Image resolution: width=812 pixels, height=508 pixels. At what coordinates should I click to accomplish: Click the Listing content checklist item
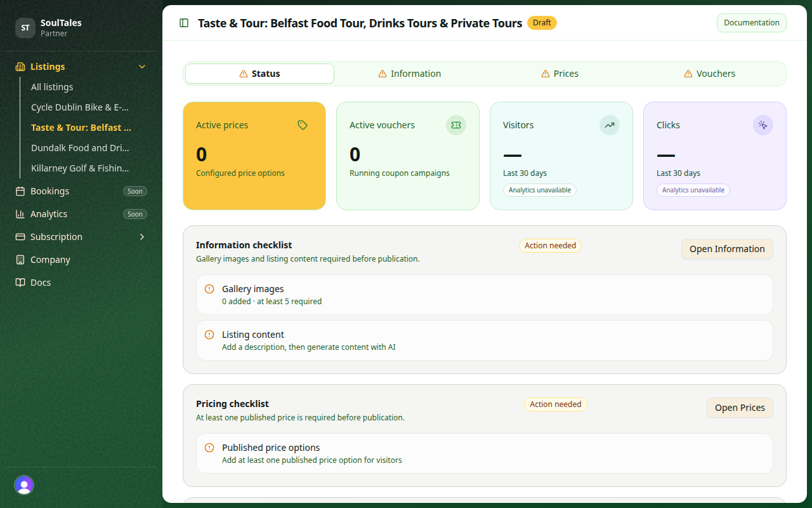coord(485,340)
